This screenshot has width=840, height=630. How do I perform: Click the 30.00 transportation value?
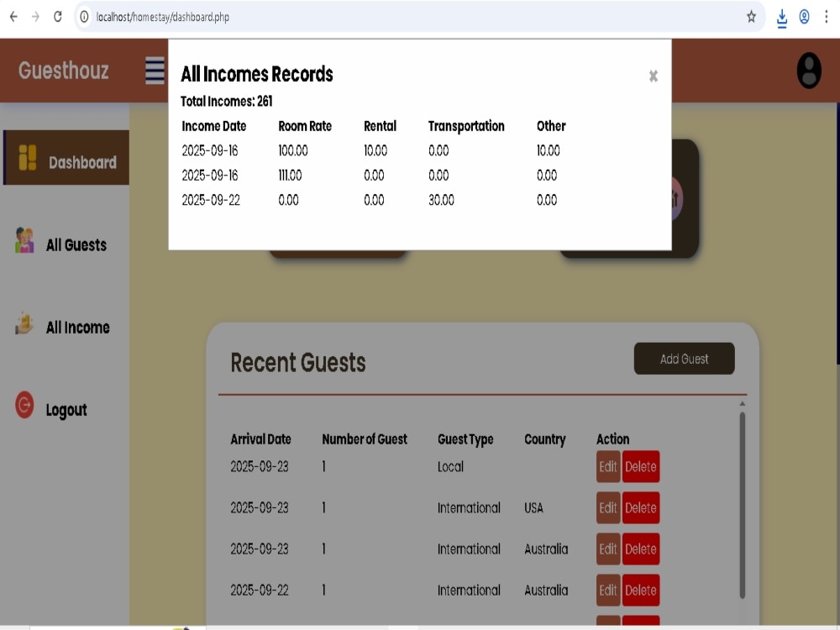(441, 200)
